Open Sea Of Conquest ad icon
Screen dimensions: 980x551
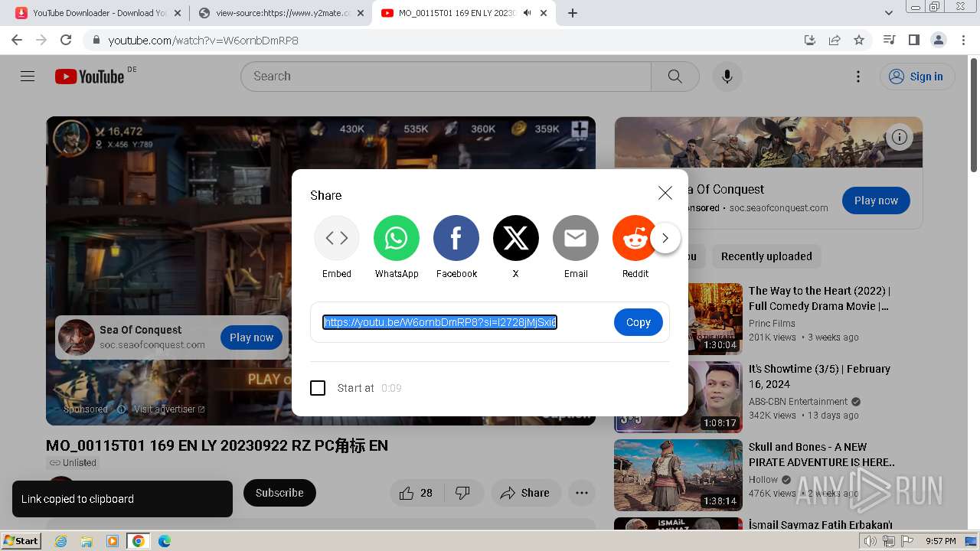(77, 337)
